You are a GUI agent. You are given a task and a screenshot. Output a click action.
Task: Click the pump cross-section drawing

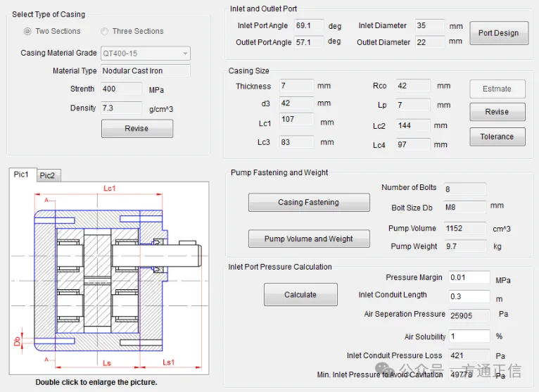109,278
